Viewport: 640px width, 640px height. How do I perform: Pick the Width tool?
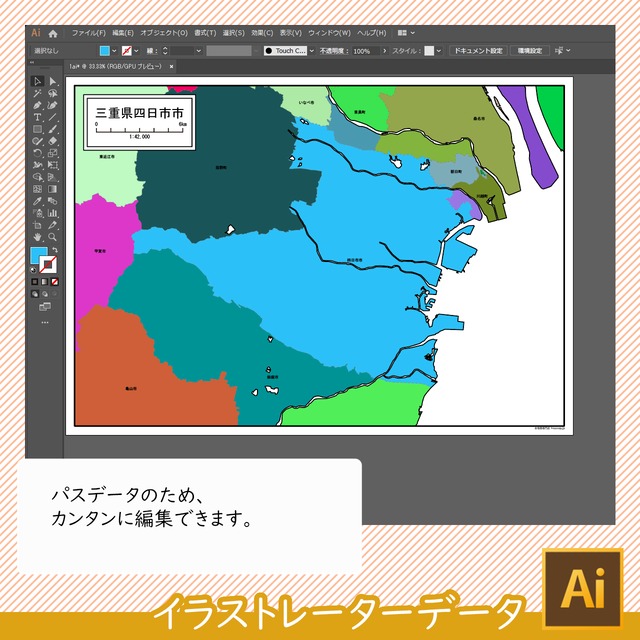pyautogui.click(x=37, y=165)
